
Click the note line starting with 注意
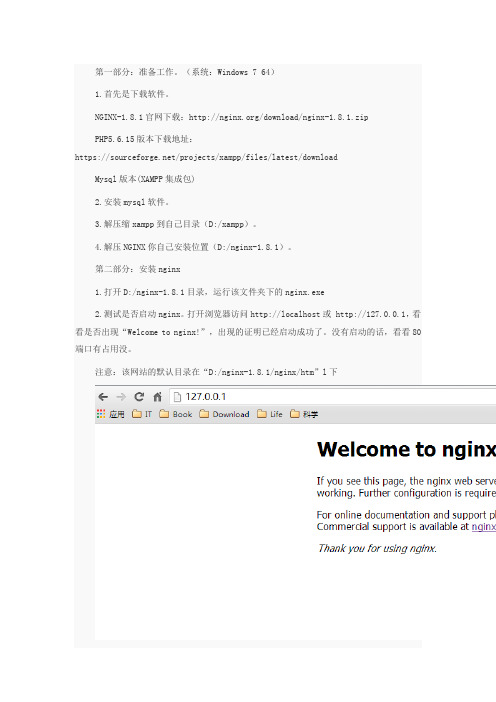click(216, 372)
